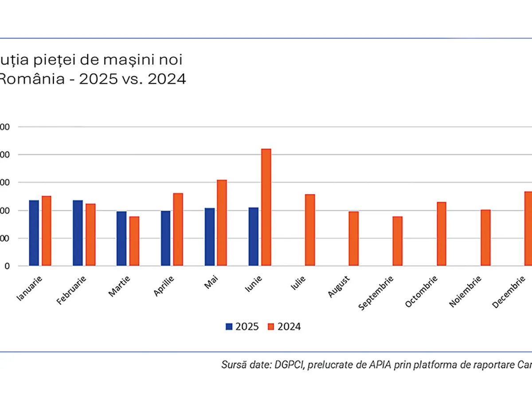The image size is (532, 399).
Task: Click the data source caption mentioning DGPCI
Action: click(376, 365)
